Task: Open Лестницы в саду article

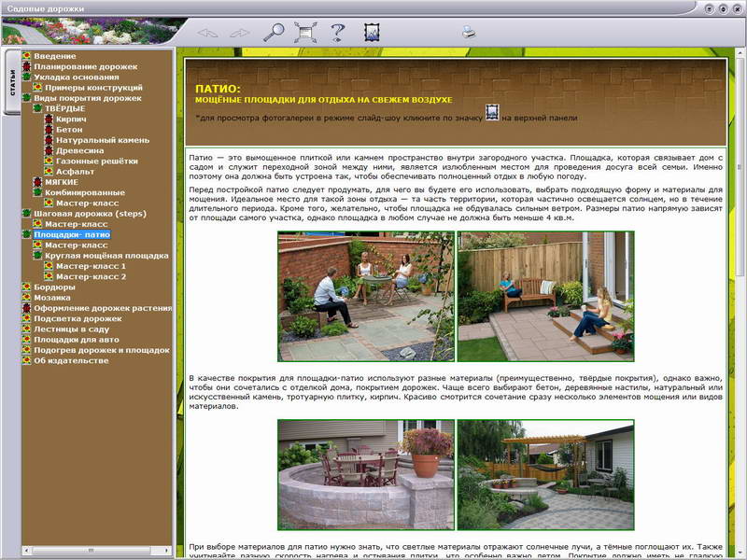Action: point(72,329)
